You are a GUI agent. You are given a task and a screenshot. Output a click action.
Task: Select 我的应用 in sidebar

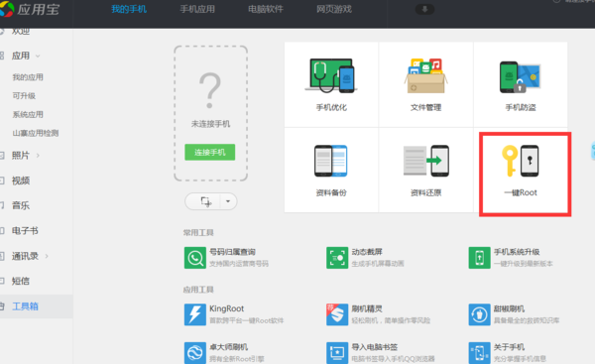pos(28,77)
